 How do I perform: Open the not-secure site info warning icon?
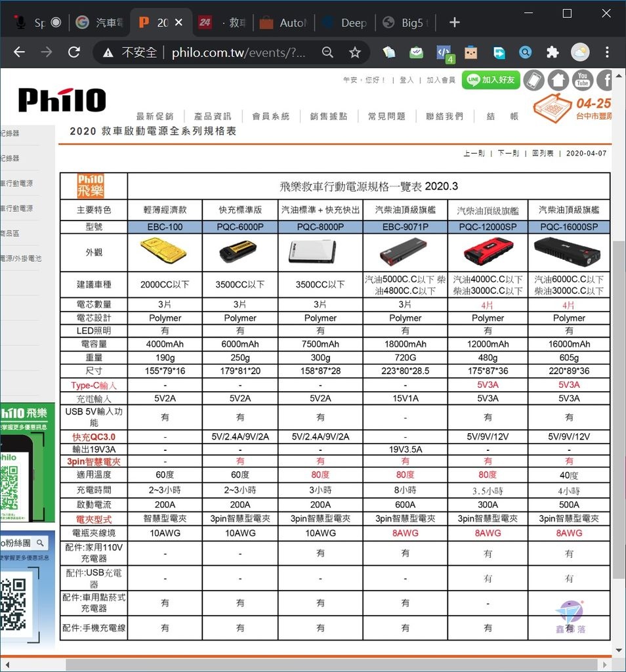(x=108, y=52)
